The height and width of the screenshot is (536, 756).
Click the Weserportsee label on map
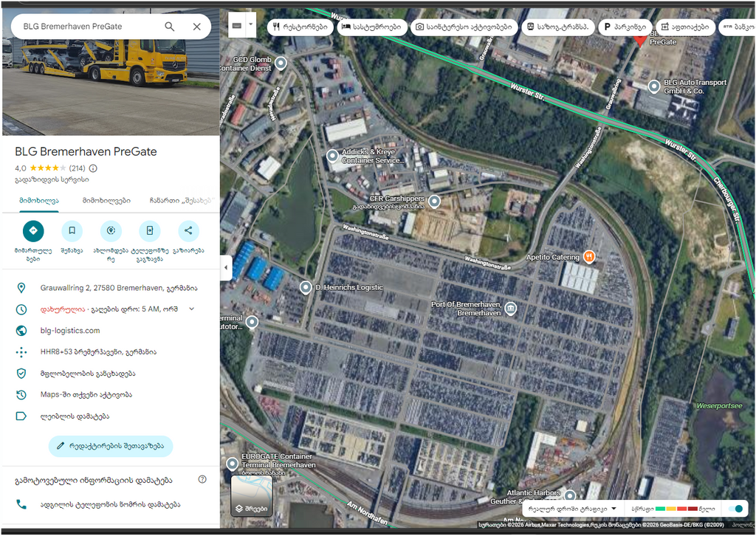point(719,406)
